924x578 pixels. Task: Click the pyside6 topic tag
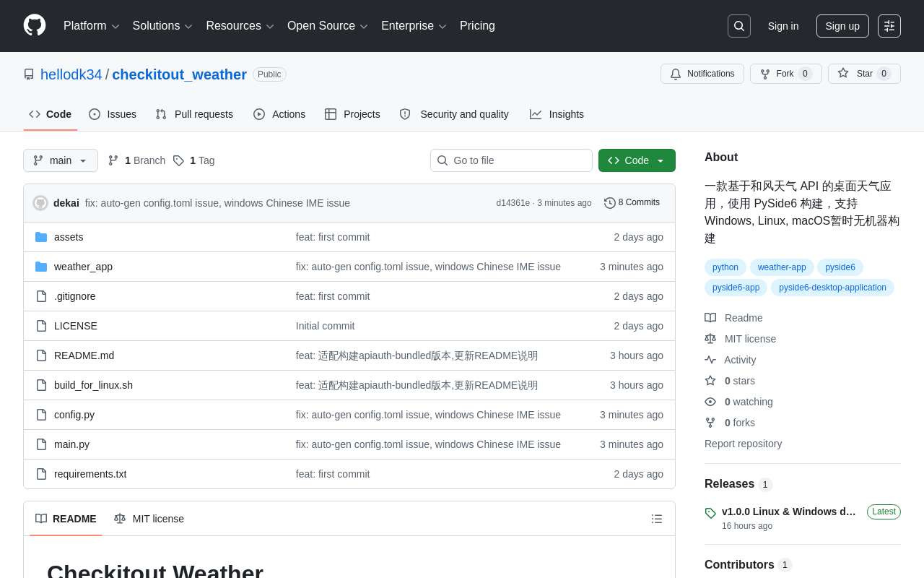[840, 267]
